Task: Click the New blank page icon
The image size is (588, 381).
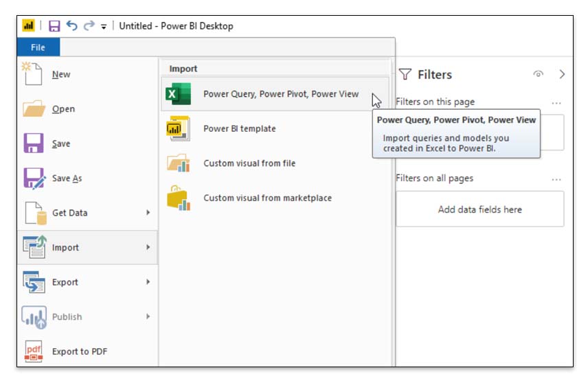Action: click(32, 74)
